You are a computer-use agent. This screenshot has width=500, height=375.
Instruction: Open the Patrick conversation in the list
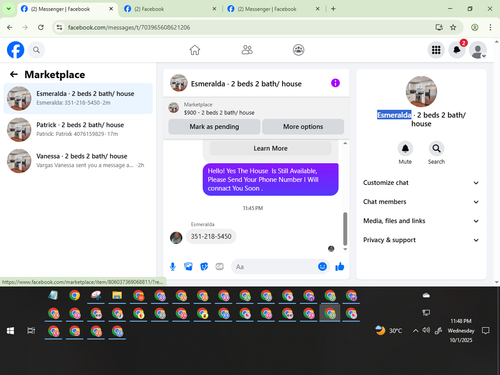(x=78, y=130)
